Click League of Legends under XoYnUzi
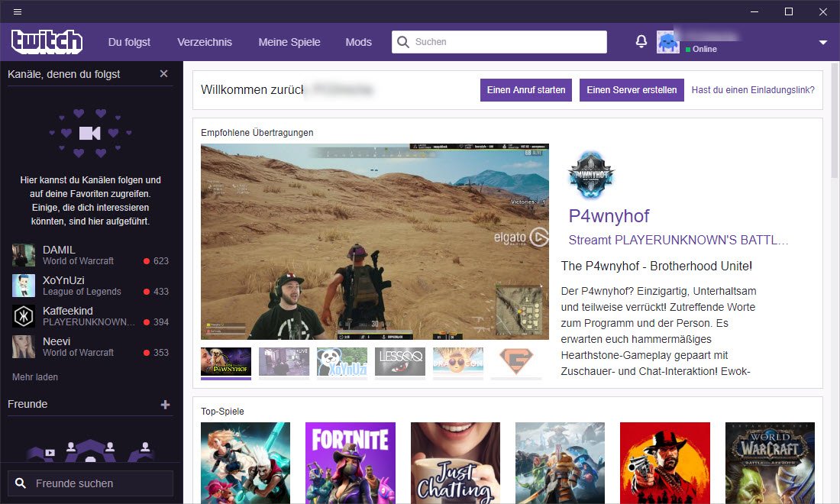The width and height of the screenshot is (840, 504). [x=82, y=292]
